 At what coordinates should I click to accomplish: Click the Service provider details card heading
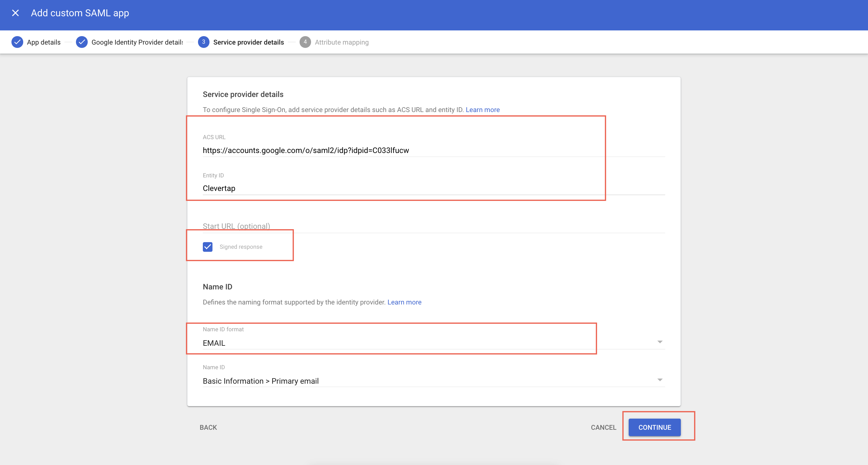point(243,95)
